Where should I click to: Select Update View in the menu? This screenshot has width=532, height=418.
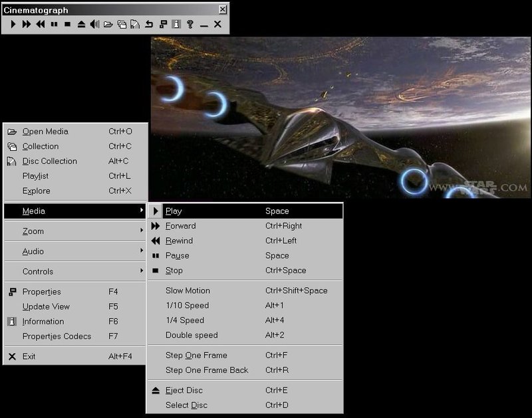tap(75, 307)
